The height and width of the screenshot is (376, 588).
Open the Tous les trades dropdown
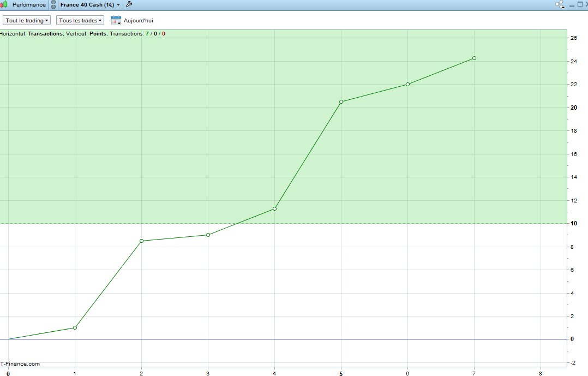click(x=80, y=20)
